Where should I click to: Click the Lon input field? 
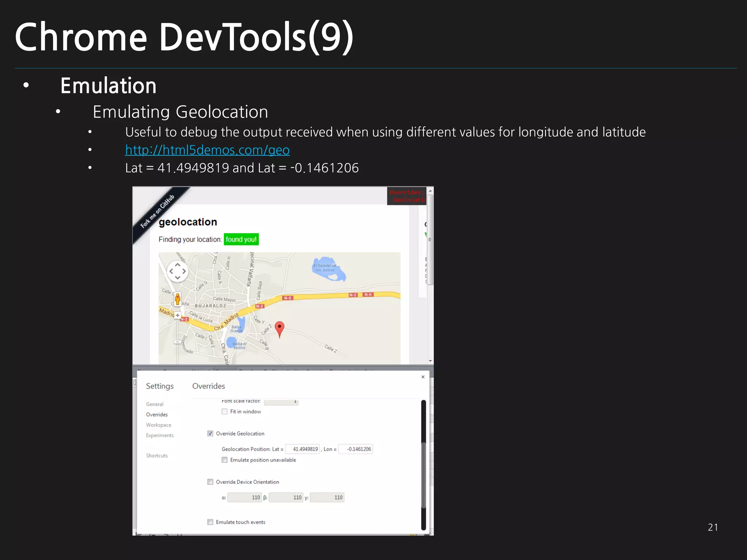click(x=356, y=449)
